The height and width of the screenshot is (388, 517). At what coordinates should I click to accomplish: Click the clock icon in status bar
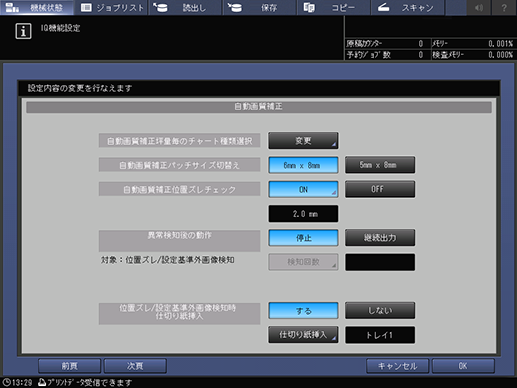(6, 382)
